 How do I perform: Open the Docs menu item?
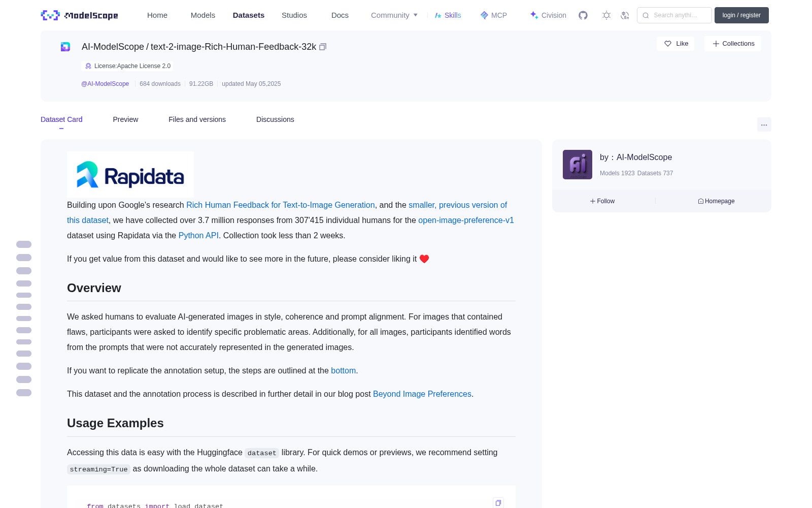340,15
